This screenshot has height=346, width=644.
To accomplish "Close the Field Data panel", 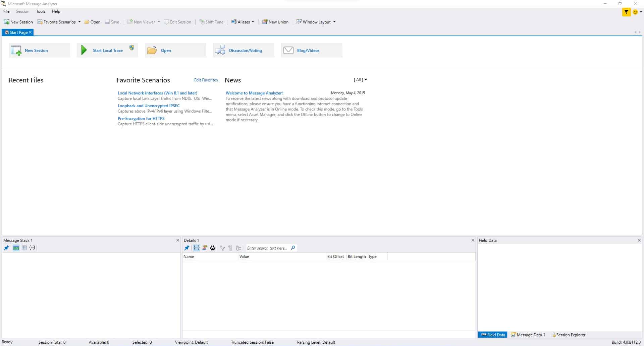I will tap(639, 240).
